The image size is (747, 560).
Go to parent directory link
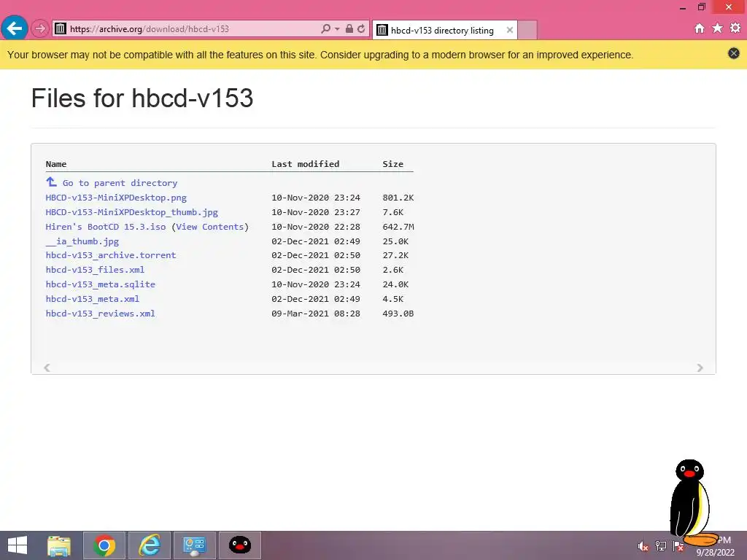pos(120,183)
